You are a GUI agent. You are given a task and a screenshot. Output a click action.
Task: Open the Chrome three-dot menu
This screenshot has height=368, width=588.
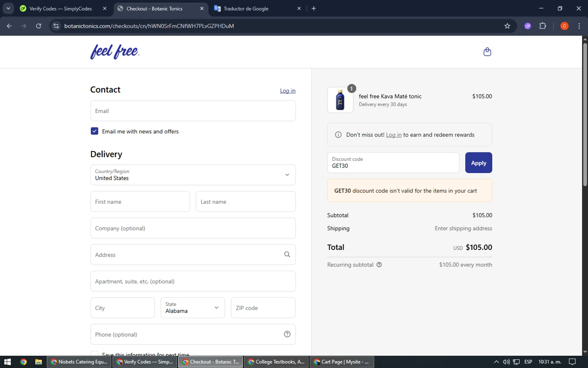(579, 26)
